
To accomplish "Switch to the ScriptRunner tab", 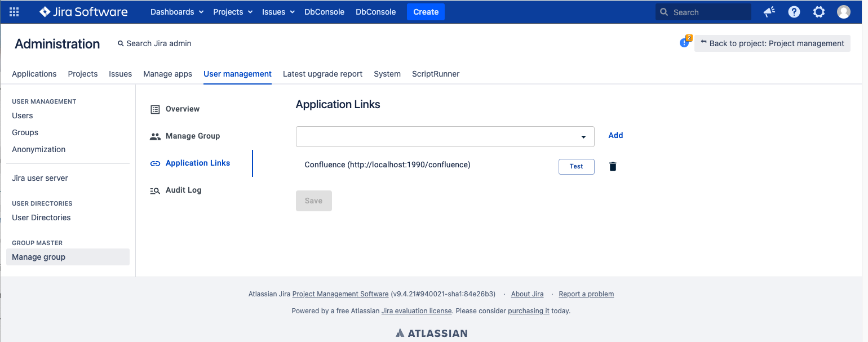I will point(435,74).
